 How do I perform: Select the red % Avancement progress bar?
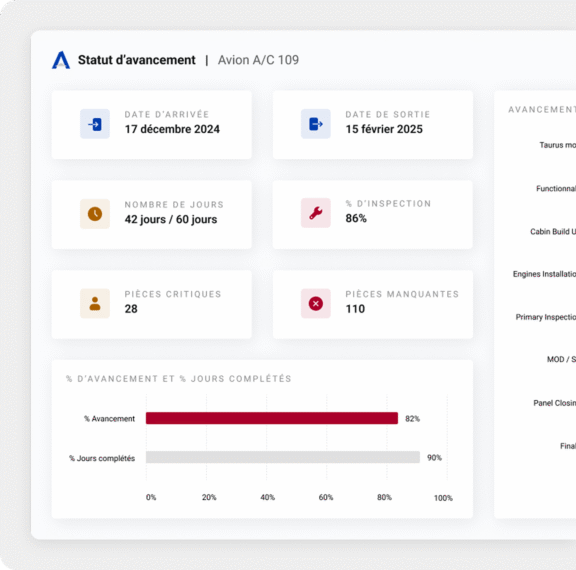point(272,418)
